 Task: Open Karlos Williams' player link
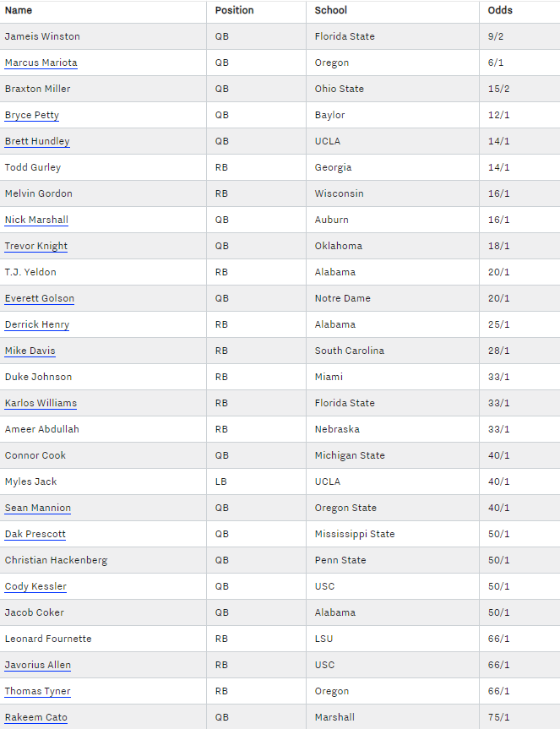click(41, 403)
